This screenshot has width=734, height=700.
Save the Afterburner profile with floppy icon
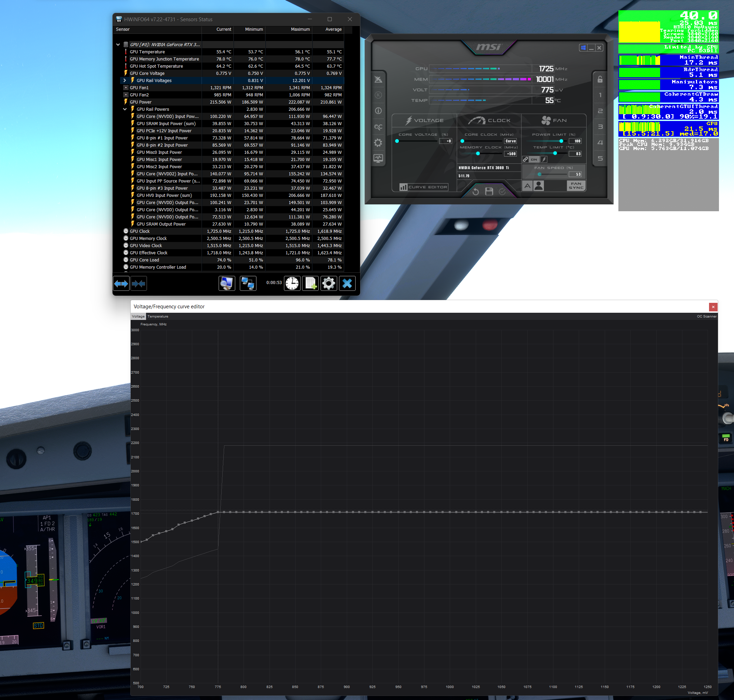coord(489,191)
